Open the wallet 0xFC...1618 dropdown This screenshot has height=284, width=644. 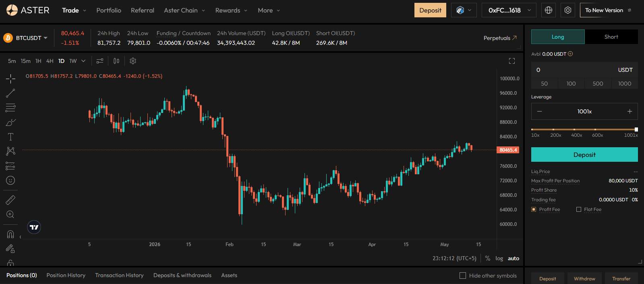[509, 10]
